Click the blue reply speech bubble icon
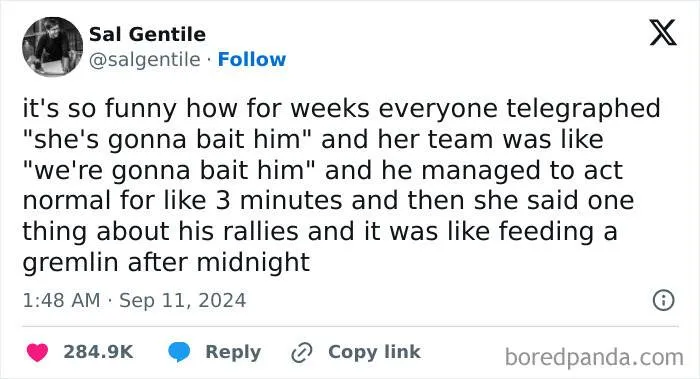Image resolution: width=700 pixels, height=379 pixels. 179,352
